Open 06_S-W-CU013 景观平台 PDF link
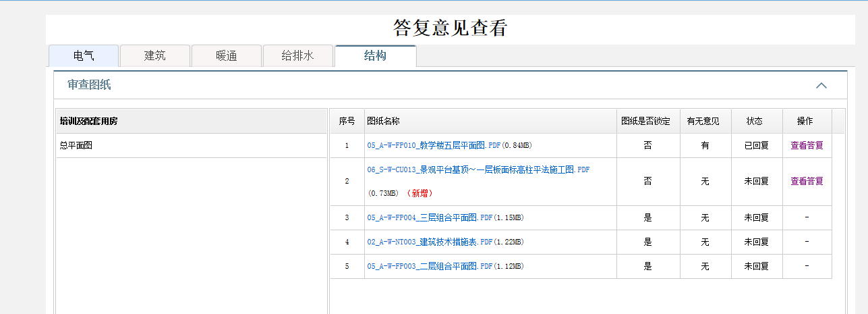The width and height of the screenshot is (868, 314). tap(478, 169)
